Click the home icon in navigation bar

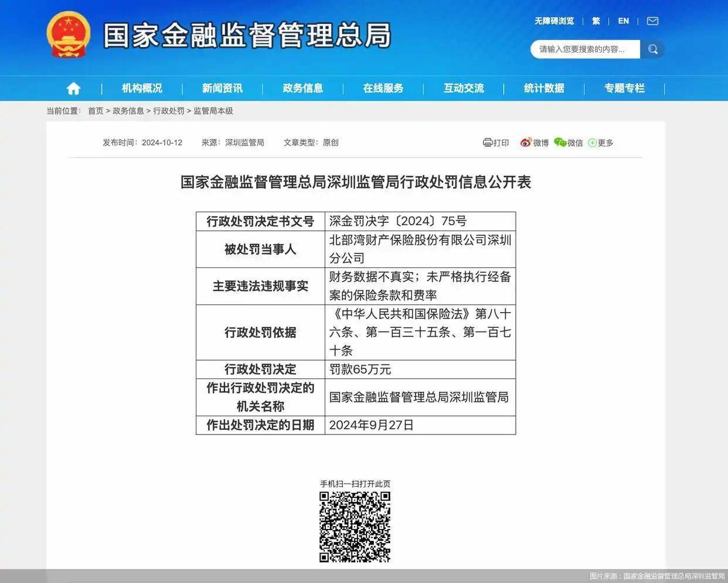coord(73,89)
